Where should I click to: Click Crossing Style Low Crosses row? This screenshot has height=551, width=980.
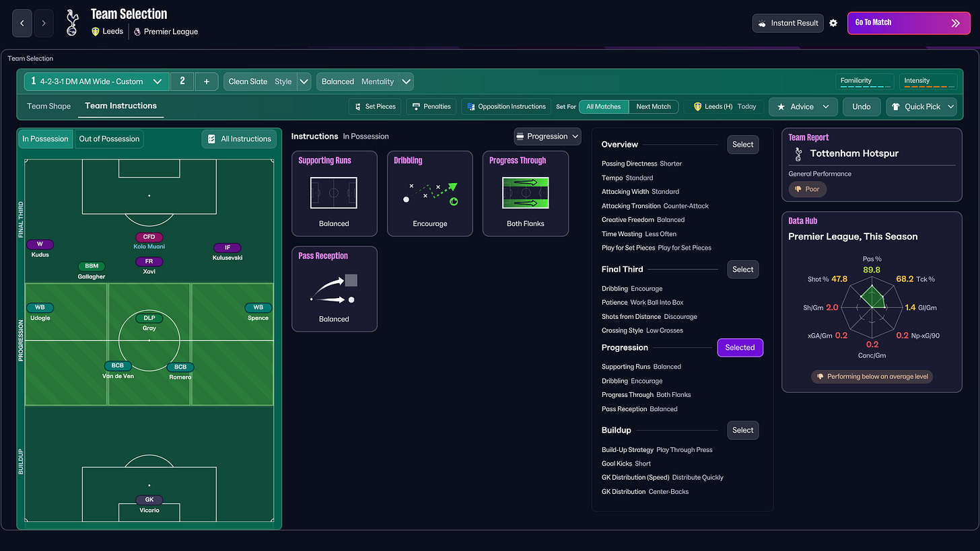[x=642, y=330]
